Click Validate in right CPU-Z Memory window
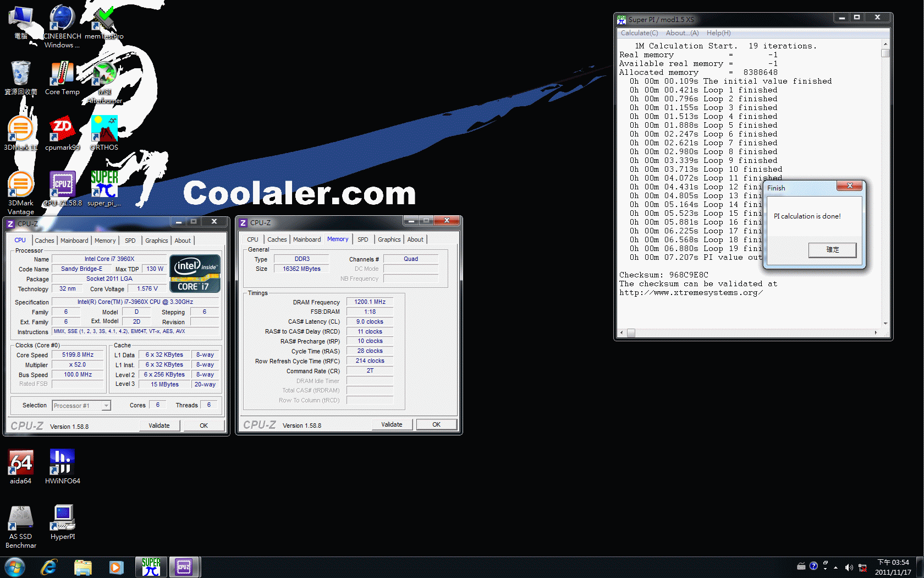Screen dimensions: 924x578 tap(392, 424)
